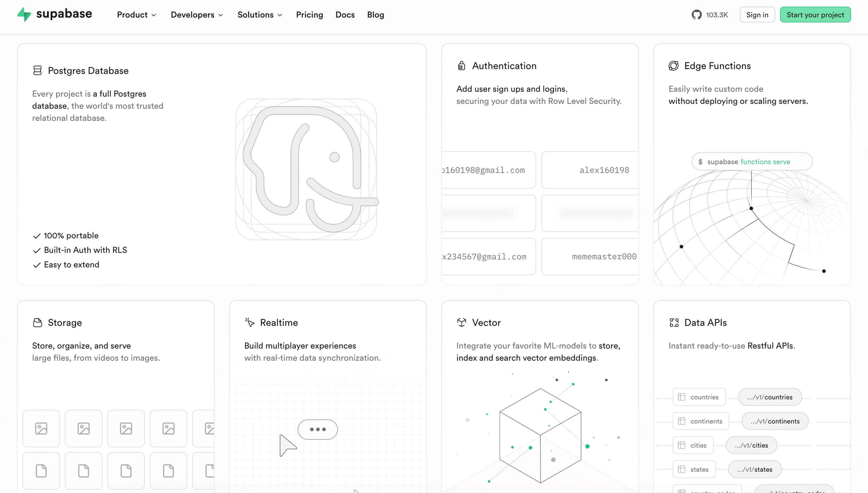This screenshot has width=868, height=493.
Task: Open the Storage card heading
Action: (65, 322)
